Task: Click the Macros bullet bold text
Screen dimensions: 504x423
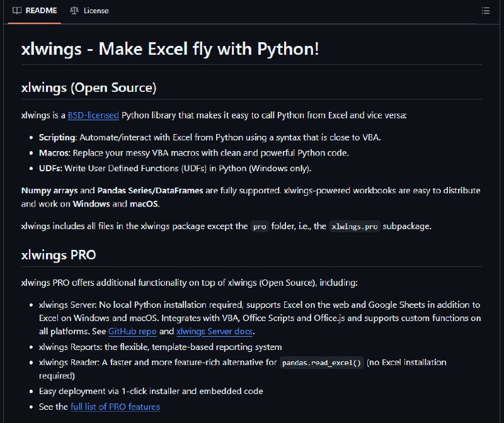Action: point(54,153)
